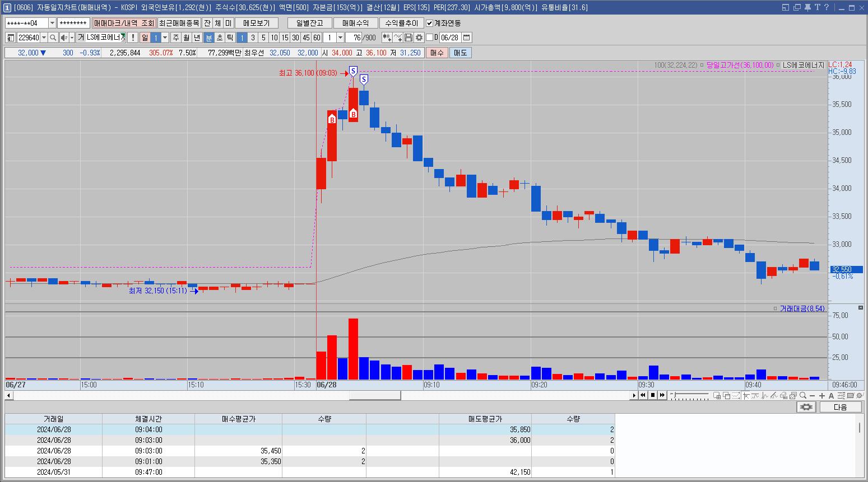Click the zoom magnifier icon below chart
Screen dimensions: 868x482
[802, 395]
